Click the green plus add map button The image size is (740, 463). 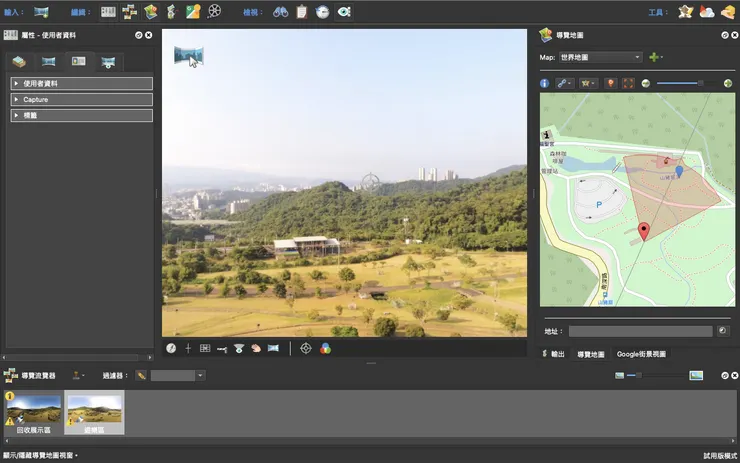pyautogui.click(x=654, y=57)
